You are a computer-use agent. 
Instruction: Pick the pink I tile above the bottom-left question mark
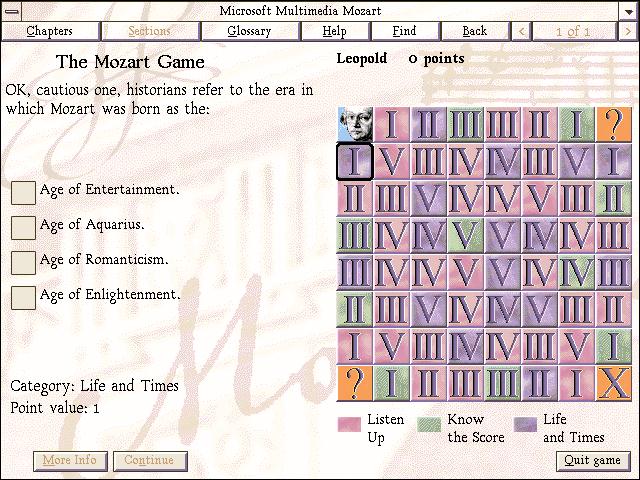click(x=355, y=346)
